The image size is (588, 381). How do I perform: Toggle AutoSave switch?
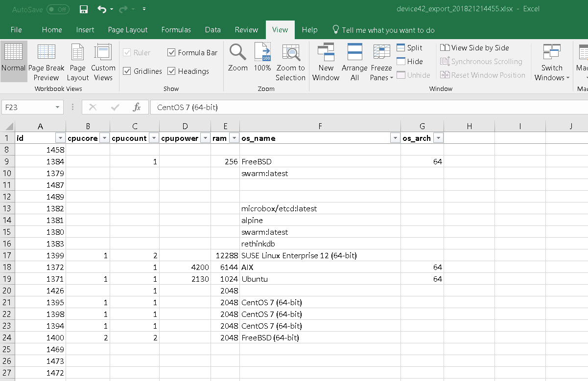(x=57, y=9)
